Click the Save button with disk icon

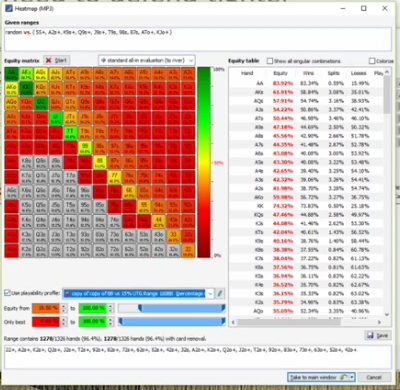(378, 335)
